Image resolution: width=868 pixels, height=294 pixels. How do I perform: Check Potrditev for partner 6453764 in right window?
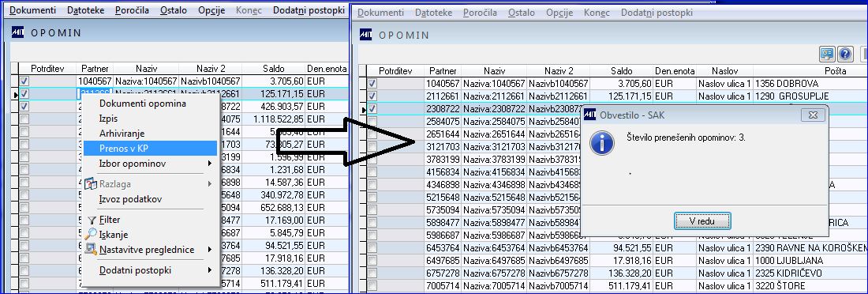pos(372,248)
